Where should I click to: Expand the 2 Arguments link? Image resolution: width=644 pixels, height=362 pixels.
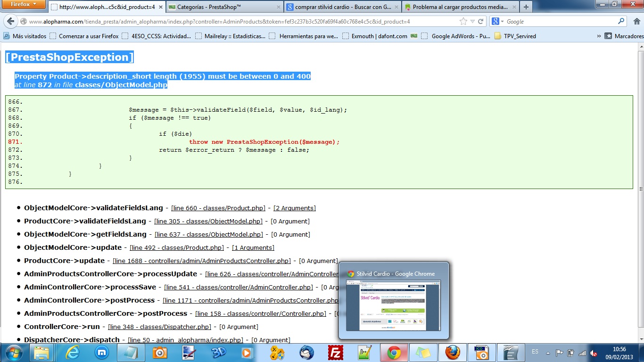[x=295, y=208]
